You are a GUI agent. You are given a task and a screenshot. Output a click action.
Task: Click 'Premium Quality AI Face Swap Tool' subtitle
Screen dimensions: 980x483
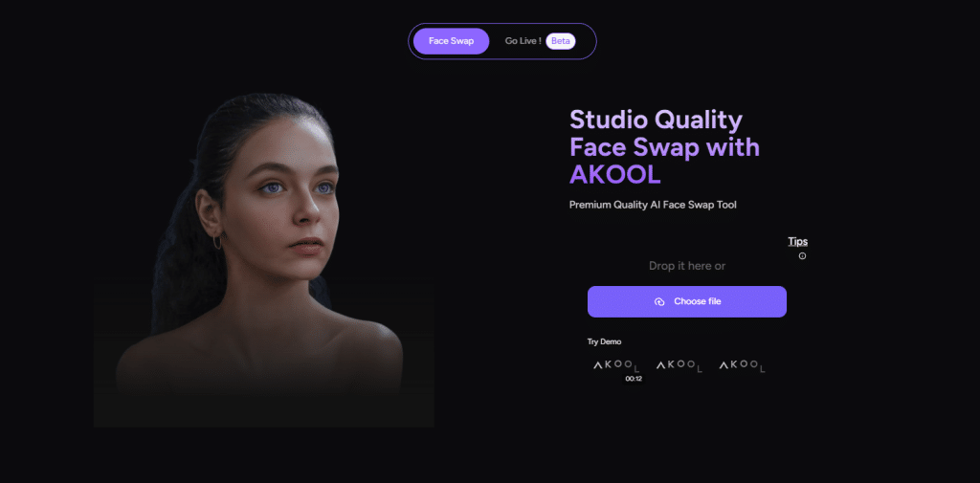[653, 205]
